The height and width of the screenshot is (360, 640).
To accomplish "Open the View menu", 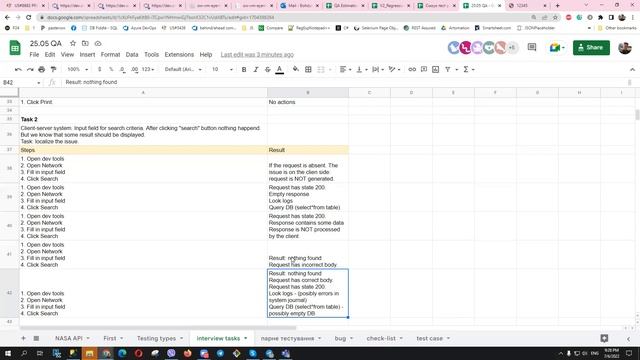I will 67,55.
